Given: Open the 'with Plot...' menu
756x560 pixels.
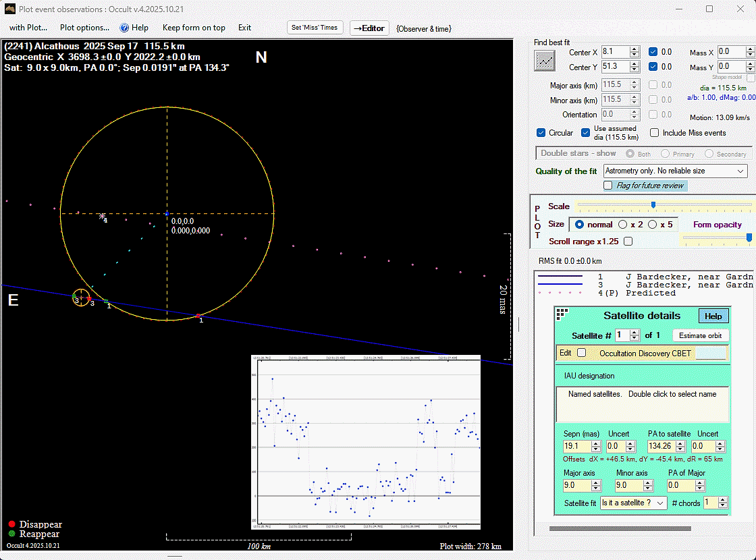Looking at the screenshot, I should (28, 28).
